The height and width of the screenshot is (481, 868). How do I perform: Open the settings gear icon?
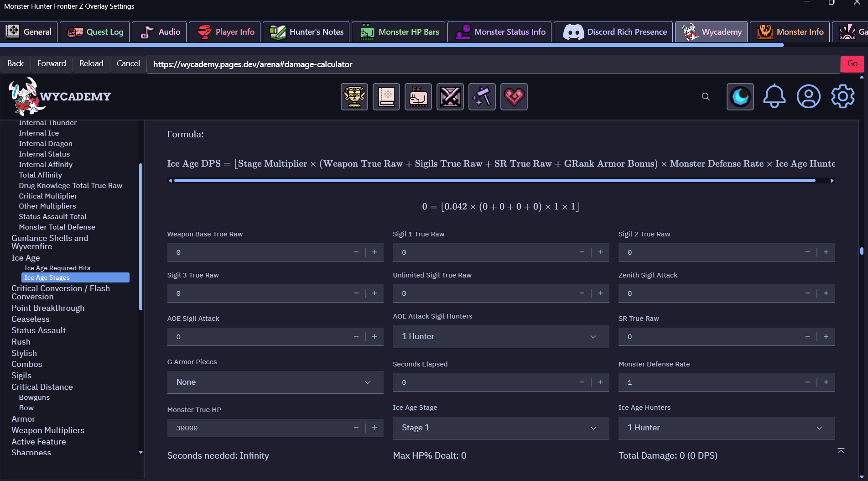point(842,96)
